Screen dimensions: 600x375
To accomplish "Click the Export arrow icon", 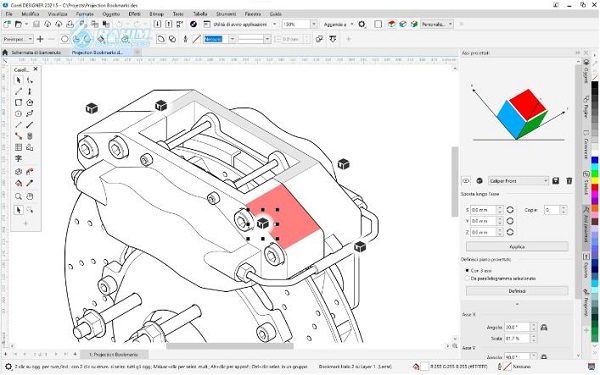I will [169, 24].
